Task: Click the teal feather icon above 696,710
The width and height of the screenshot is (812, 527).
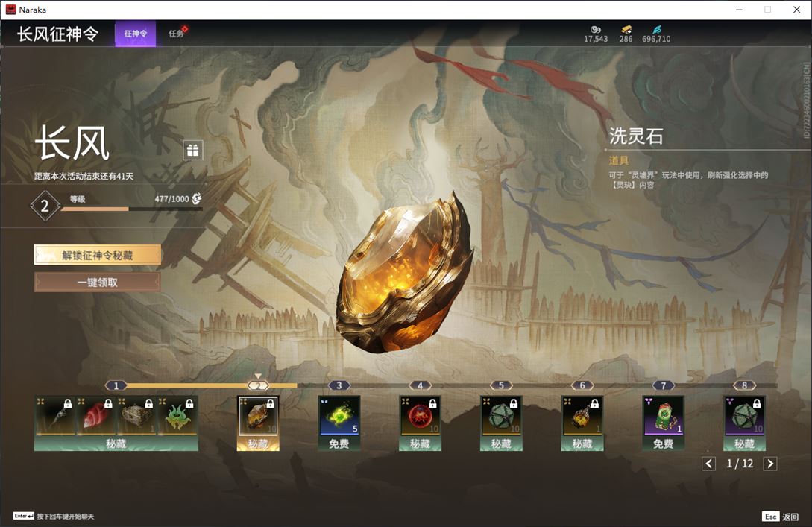Action: pyautogui.click(x=657, y=30)
